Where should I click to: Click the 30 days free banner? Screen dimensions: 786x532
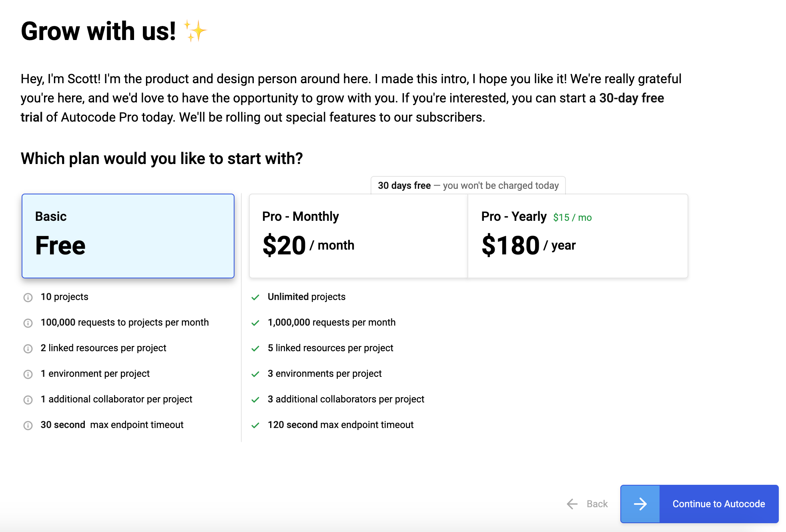click(x=468, y=186)
